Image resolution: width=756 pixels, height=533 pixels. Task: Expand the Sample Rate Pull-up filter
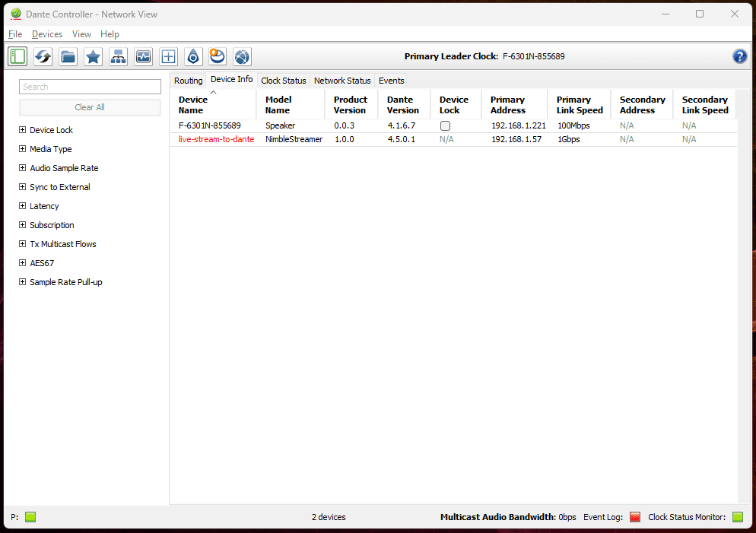[22, 282]
